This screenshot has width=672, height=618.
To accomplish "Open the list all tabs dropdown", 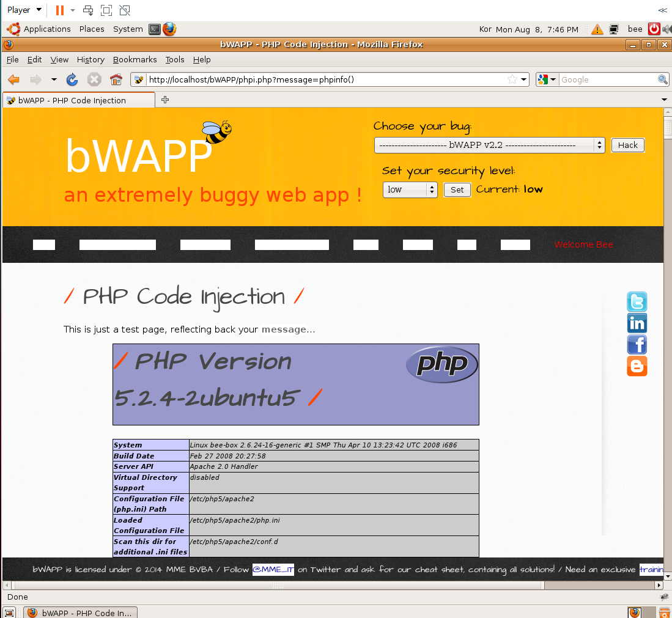I will (x=664, y=100).
